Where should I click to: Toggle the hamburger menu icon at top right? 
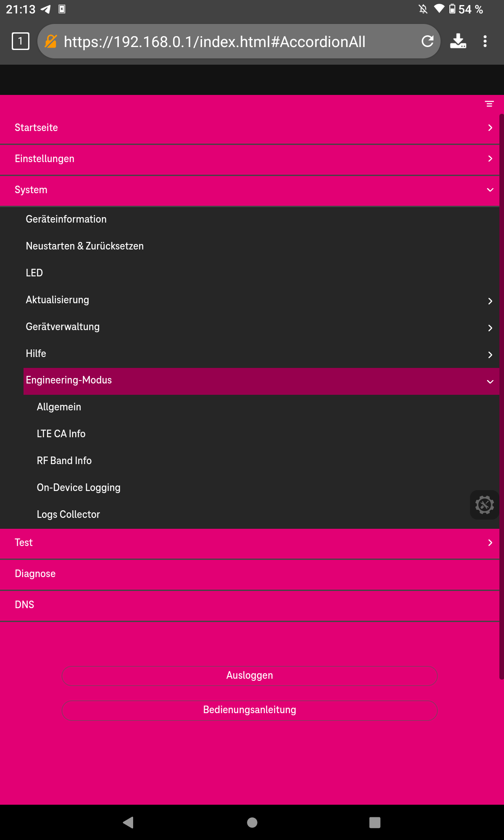489,104
